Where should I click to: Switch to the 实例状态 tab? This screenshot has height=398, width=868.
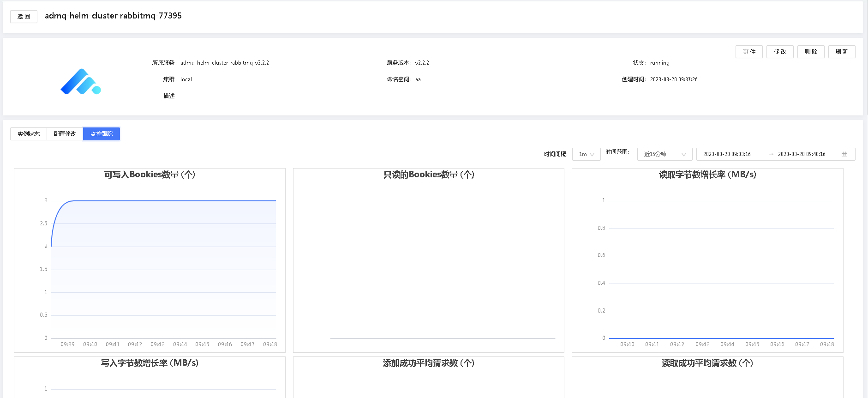[x=29, y=134]
